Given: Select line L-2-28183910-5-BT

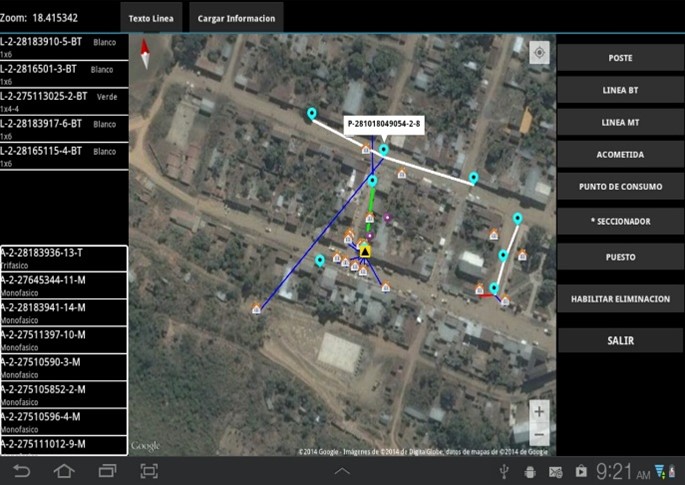Looking at the screenshot, I should click(x=64, y=47).
